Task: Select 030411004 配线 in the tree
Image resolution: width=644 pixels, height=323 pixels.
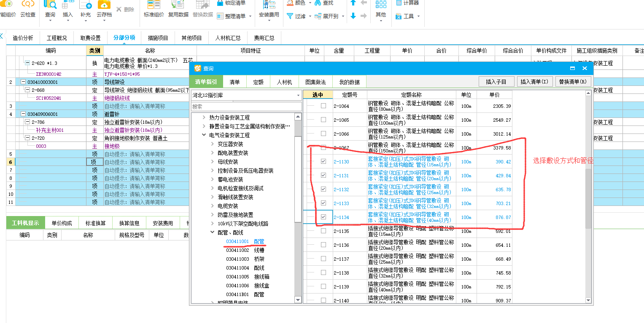Action: (x=245, y=268)
